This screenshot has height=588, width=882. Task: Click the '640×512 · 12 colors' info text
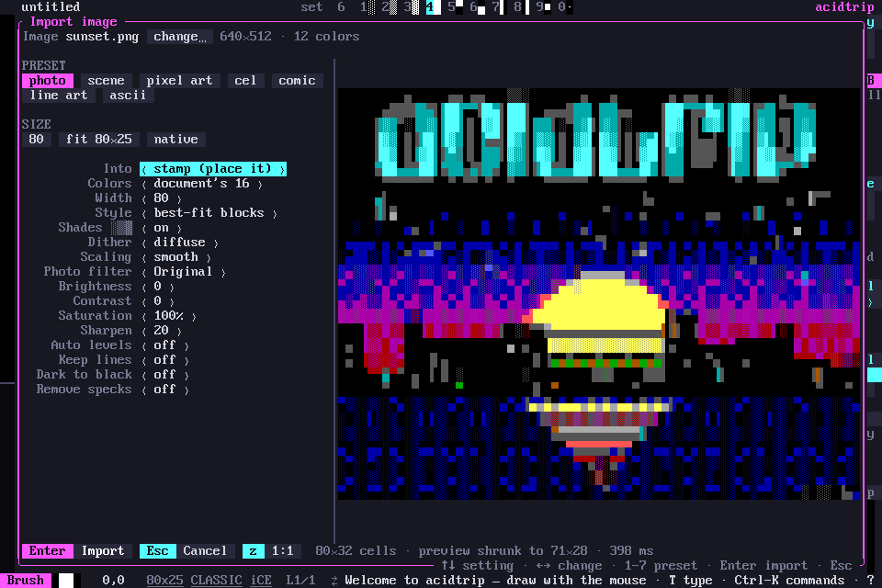tap(289, 37)
